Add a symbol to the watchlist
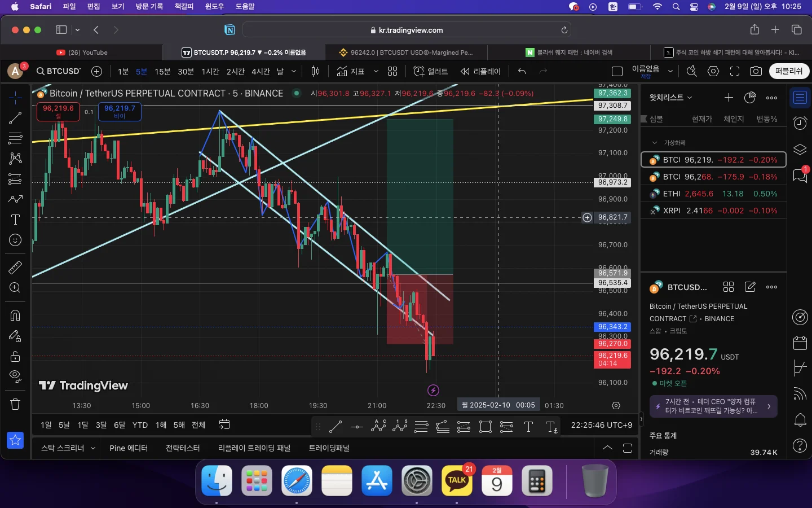 [729, 98]
